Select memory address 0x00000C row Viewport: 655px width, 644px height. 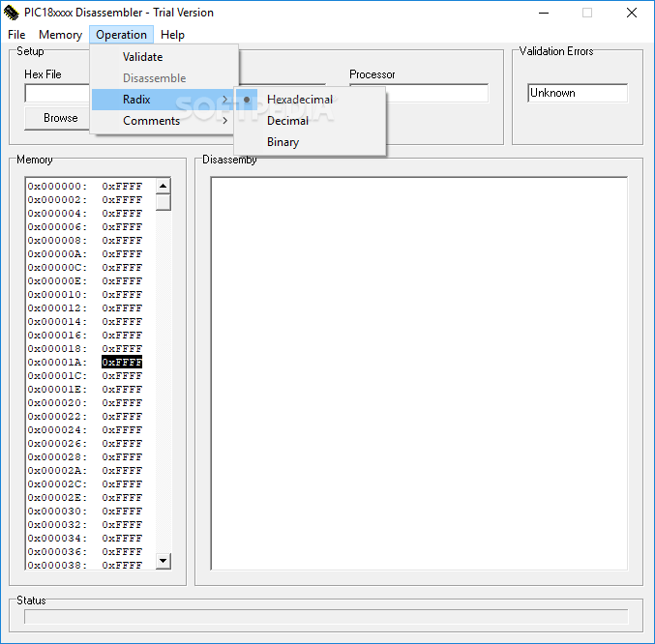pos(85,268)
